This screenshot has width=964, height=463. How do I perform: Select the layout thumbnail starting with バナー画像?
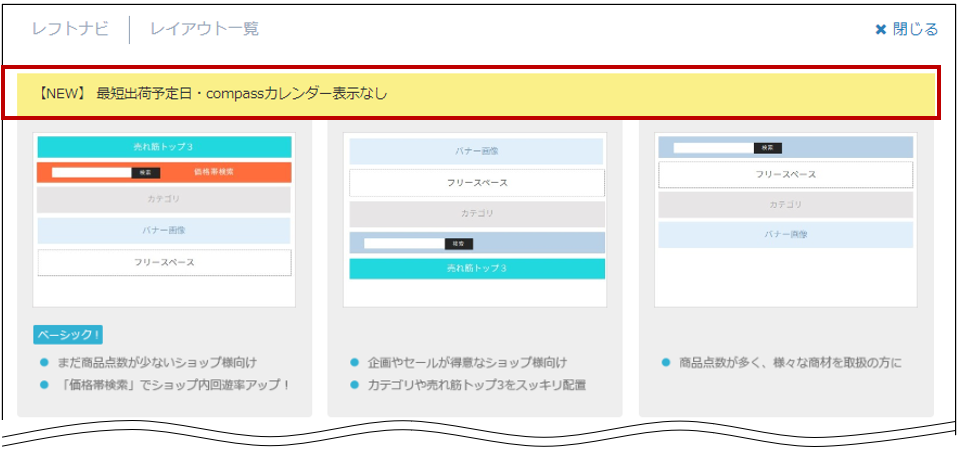(x=475, y=220)
